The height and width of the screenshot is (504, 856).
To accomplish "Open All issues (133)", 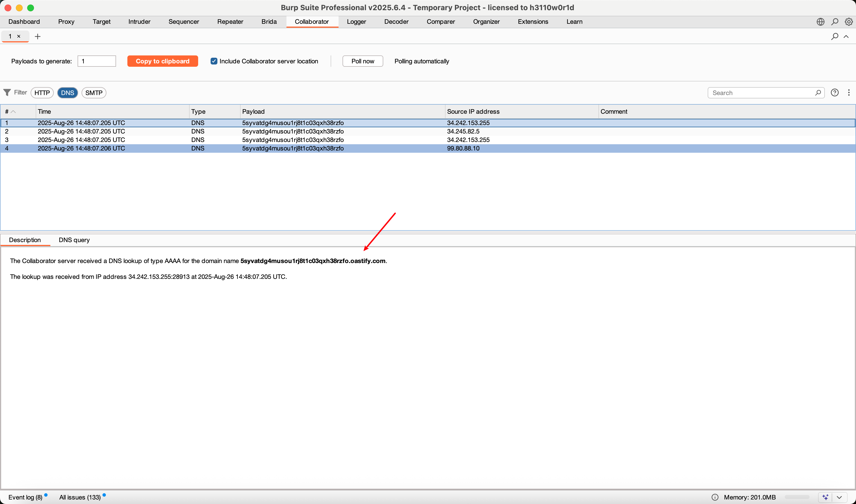I will pyautogui.click(x=80, y=497).
